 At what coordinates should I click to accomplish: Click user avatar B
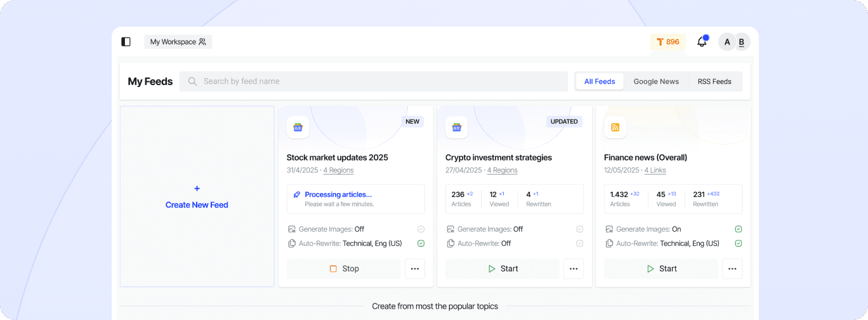pyautogui.click(x=742, y=42)
